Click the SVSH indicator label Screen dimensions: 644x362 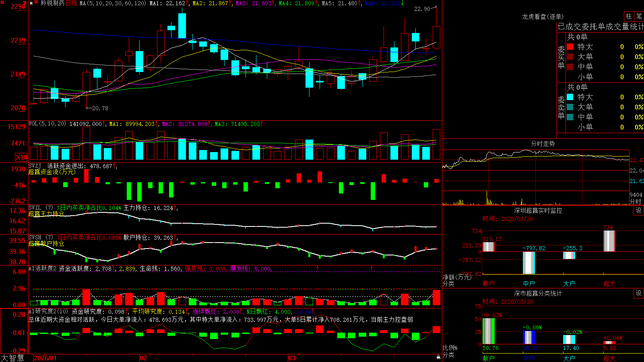[35, 238]
